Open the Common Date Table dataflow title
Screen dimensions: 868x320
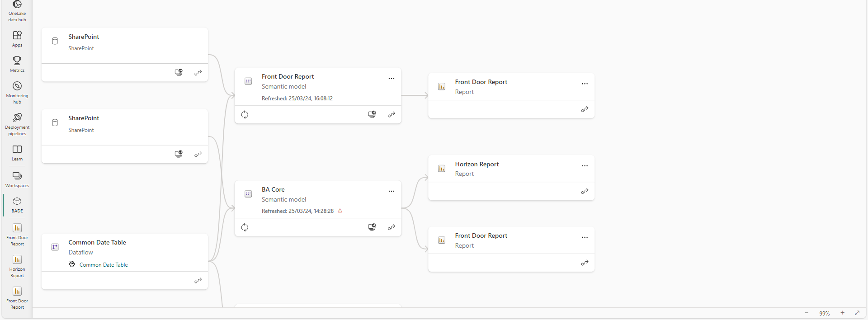(97, 242)
